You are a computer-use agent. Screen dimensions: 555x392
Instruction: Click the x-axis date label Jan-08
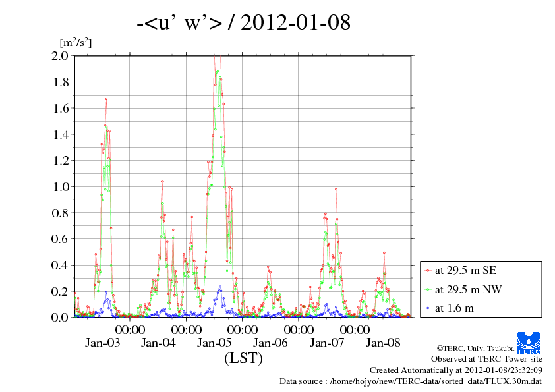(383, 343)
